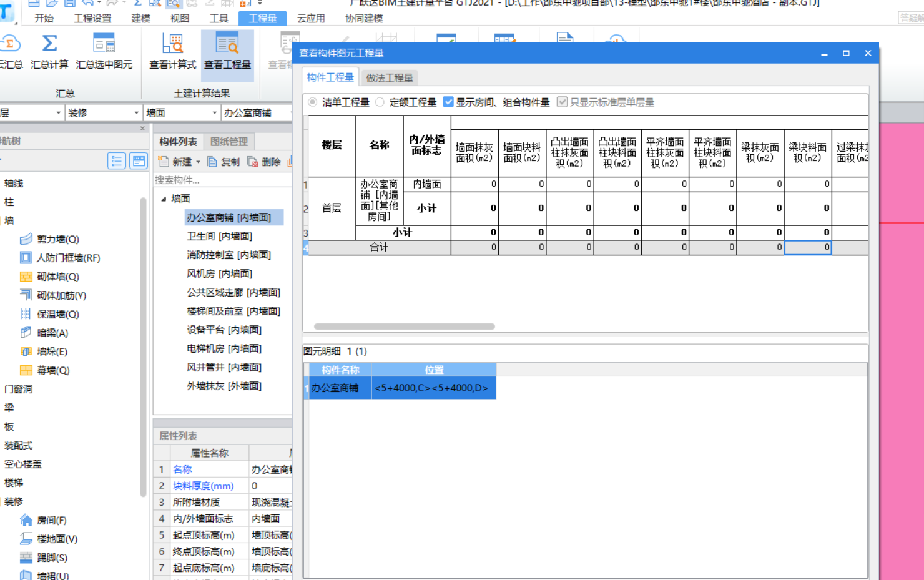Open the 墙面 type dropdown

pos(215,113)
